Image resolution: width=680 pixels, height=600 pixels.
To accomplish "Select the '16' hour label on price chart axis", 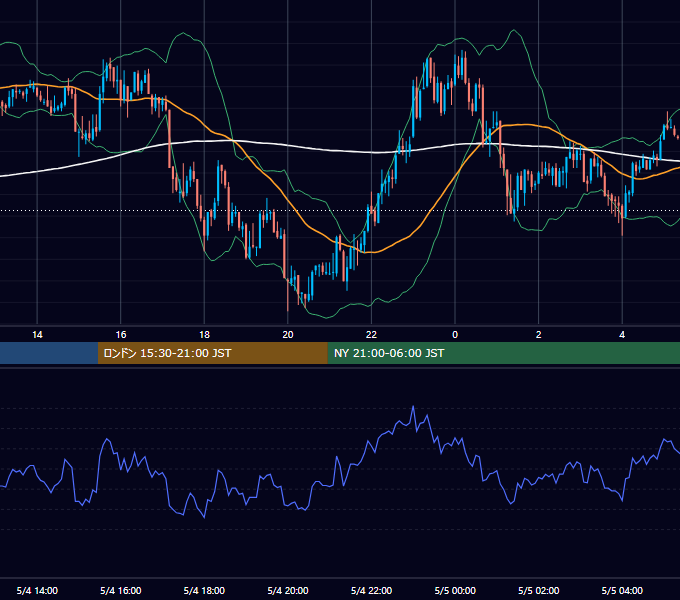I will pos(121,335).
